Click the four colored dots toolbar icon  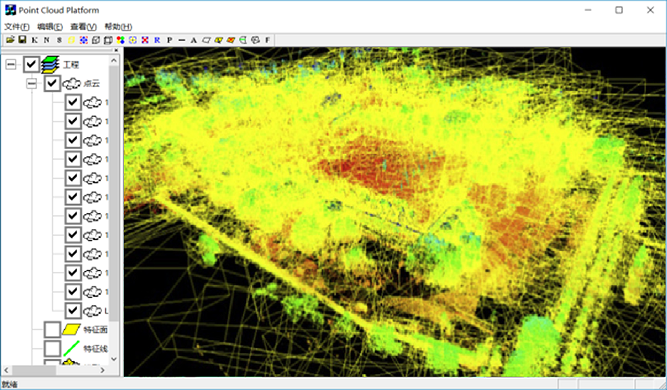pos(121,40)
